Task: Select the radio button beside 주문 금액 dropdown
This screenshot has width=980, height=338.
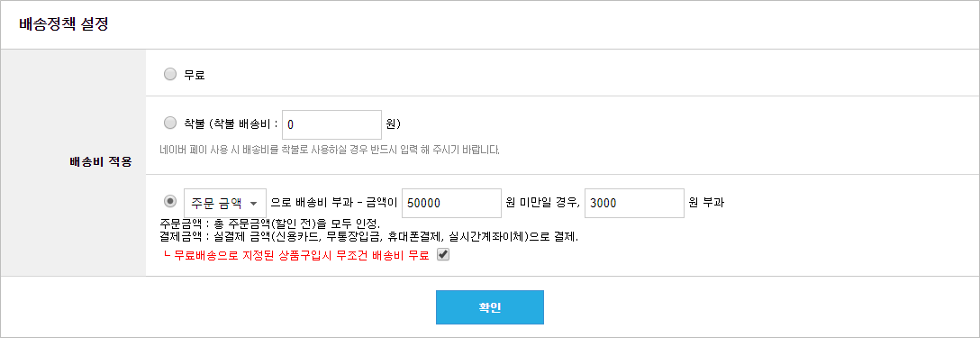Action: (x=170, y=202)
